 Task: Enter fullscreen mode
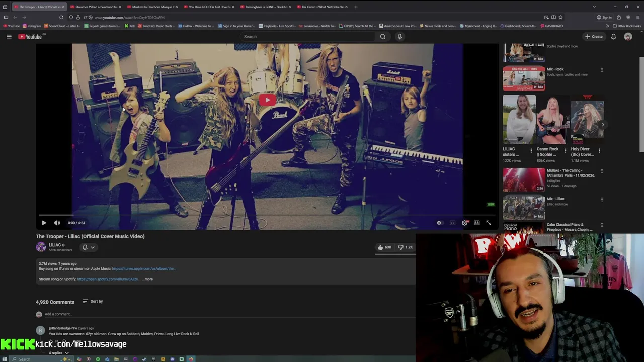[489, 223]
